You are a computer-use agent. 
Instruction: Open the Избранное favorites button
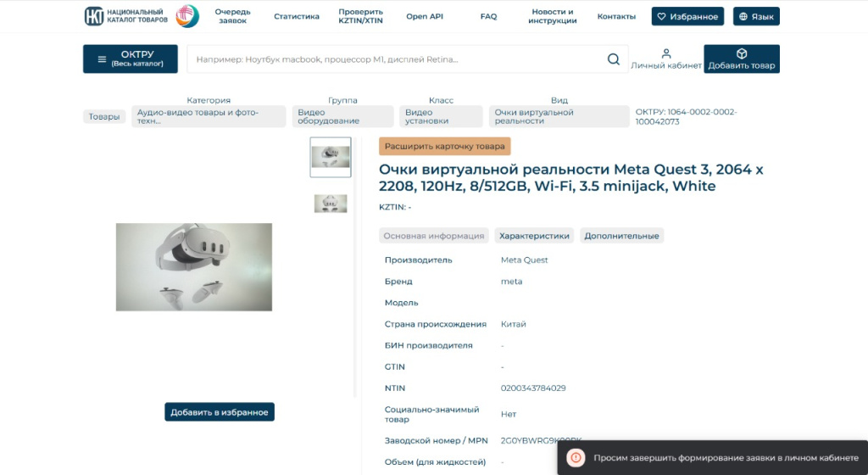[x=687, y=17]
